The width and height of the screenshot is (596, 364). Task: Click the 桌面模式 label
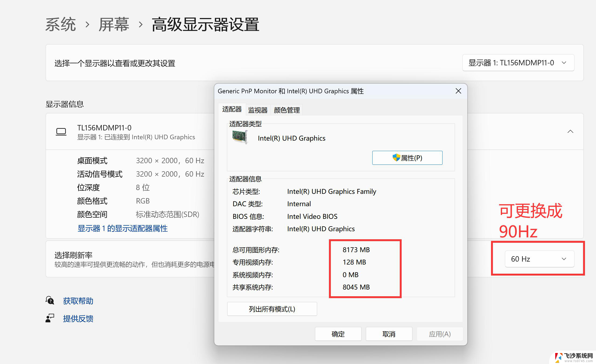[92, 160]
